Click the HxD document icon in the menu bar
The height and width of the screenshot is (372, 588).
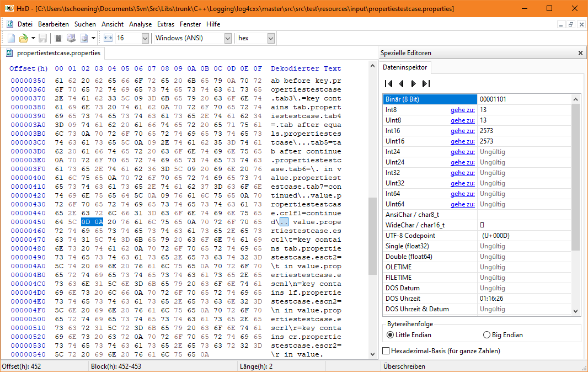[10, 24]
